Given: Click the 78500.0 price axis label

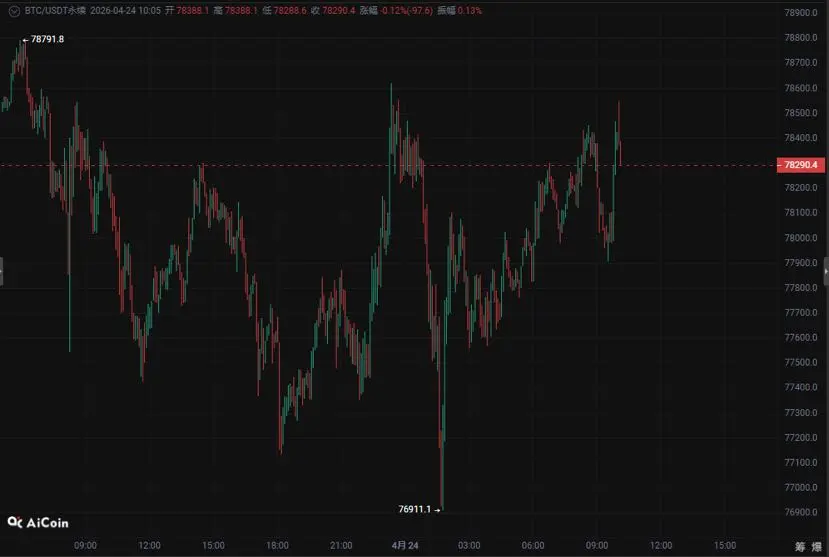Looking at the screenshot, I should pyautogui.click(x=800, y=113).
